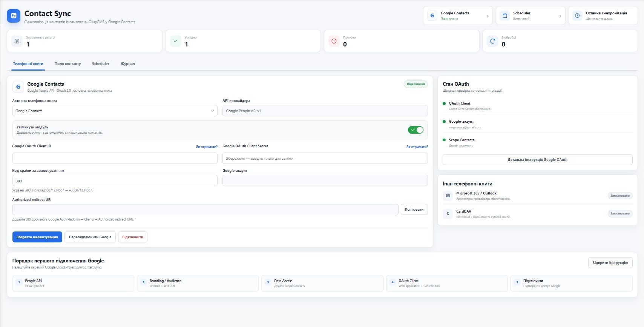
Task: Click the Копіювати button
Action: click(414, 210)
